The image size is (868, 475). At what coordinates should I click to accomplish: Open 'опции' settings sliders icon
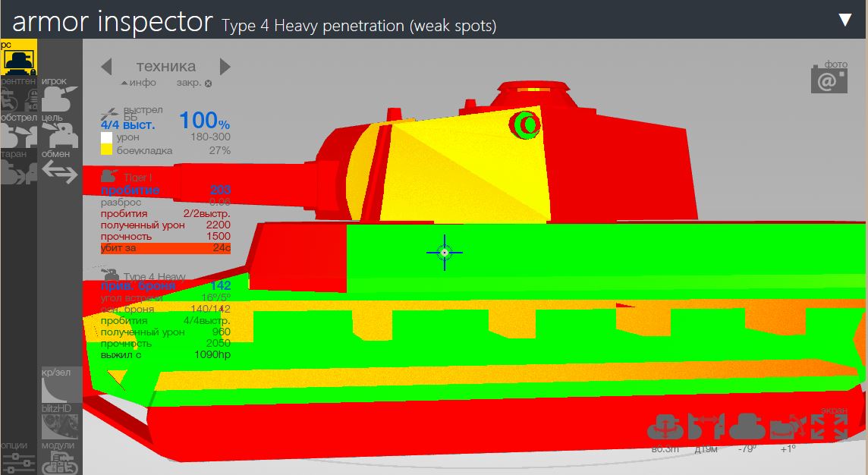(18, 463)
